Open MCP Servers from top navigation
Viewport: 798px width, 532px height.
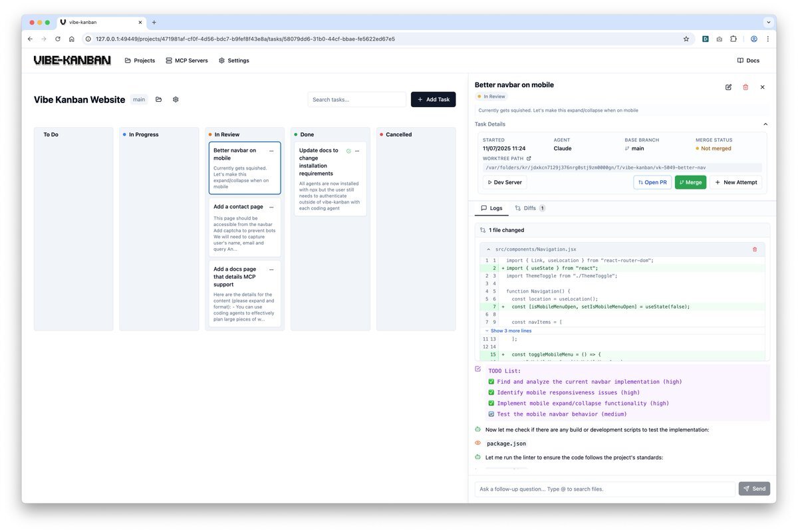(187, 61)
